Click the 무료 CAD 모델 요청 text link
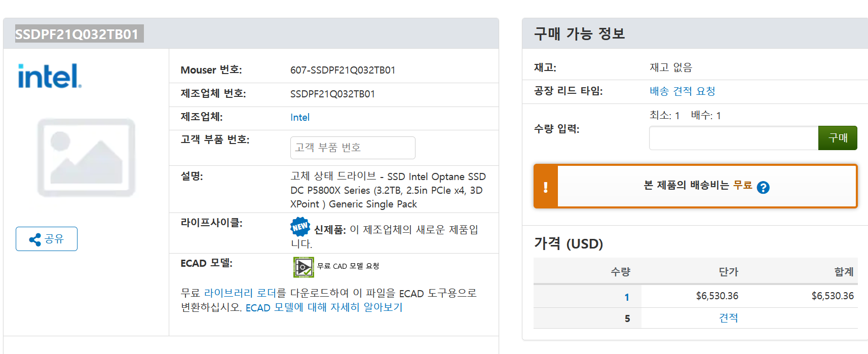Viewport: 868px width, 354px height. 348,266
